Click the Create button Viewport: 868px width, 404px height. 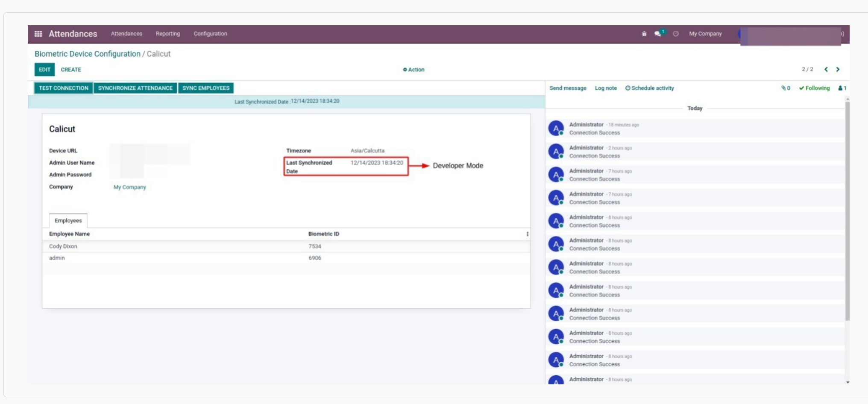(71, 70)
